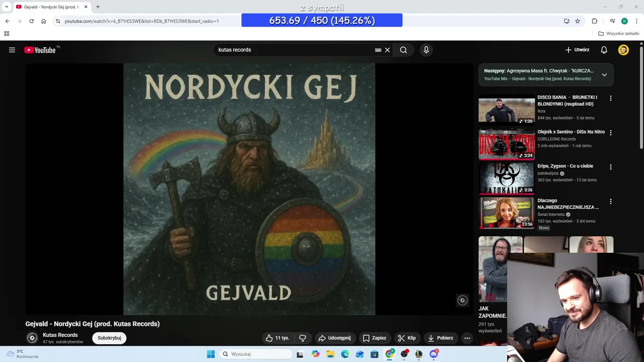Run search with the magnifier button
Viewport: 644px width, 362px height.
[404, 50]
